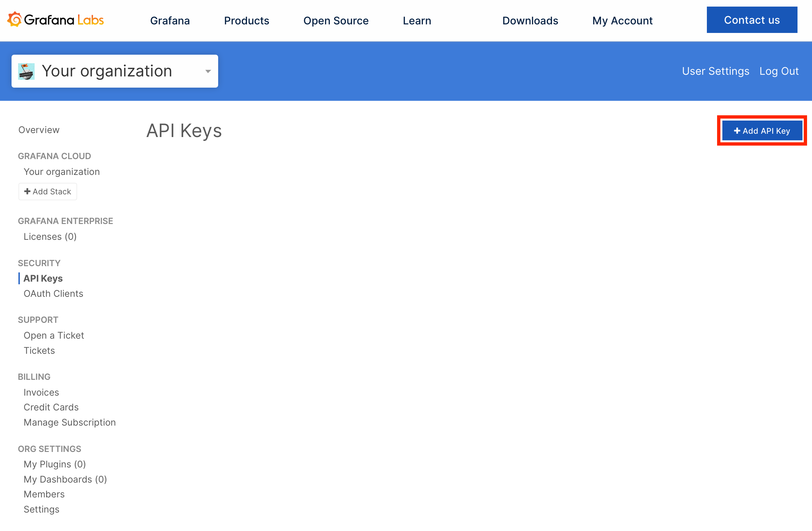Viewport: 812px width, 531px height.
Task: Go to the Downloads page
Action: coord(530,20)
